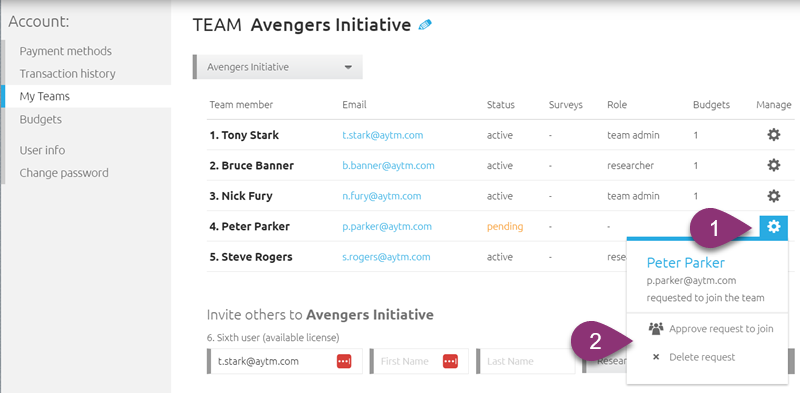Click team admin role for Tony Stark
The height and width of the screenshot is (393, 800).
633,135
